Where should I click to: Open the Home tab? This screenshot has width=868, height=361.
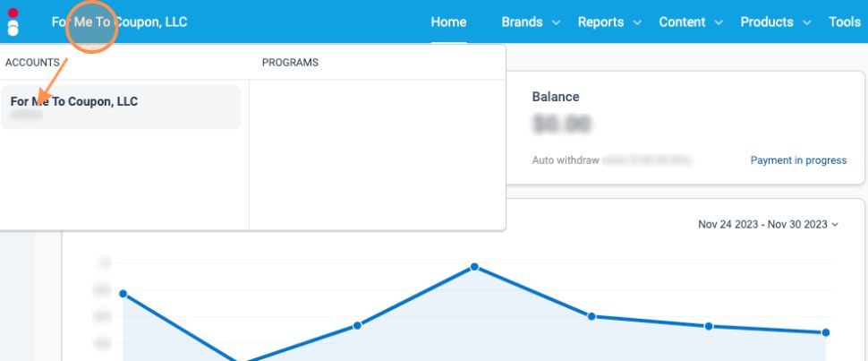click(448, 22)
